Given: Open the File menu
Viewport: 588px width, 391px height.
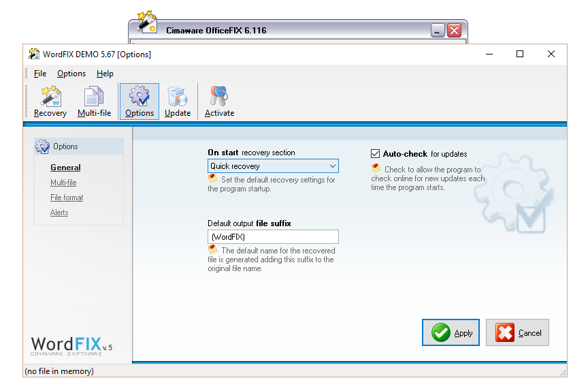Looking at the screenshot, I should 40,74.
